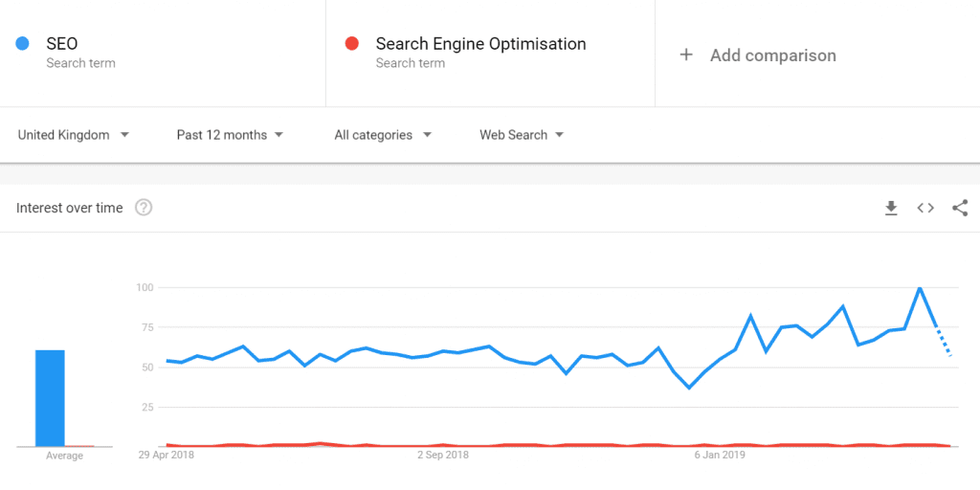980x490 pixels.
Task: Select the 29 Apr 2018 axis label
Action: (166, 455)
